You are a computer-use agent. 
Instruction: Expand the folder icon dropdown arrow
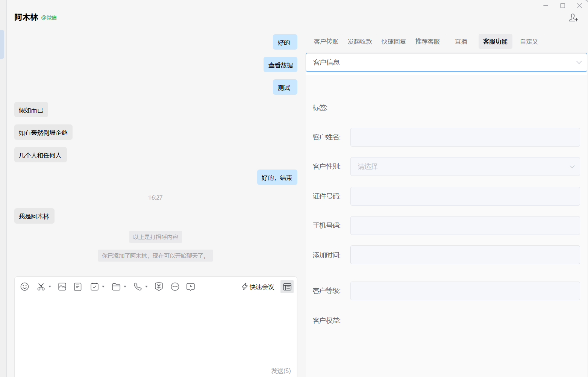[125, 287]
